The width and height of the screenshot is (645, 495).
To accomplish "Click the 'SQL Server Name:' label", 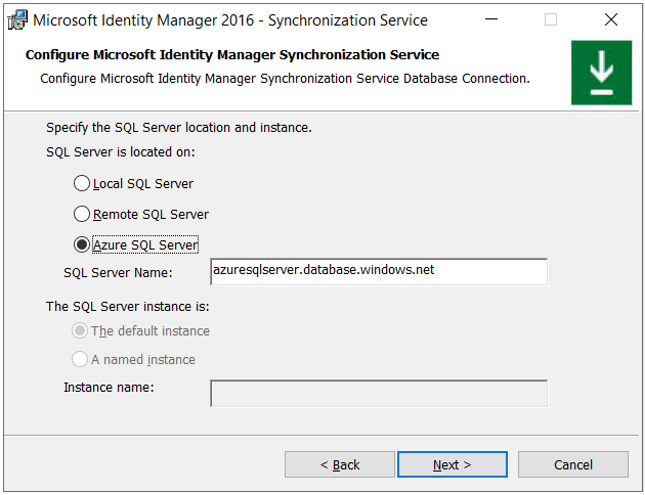I will (x=118, y=273).
